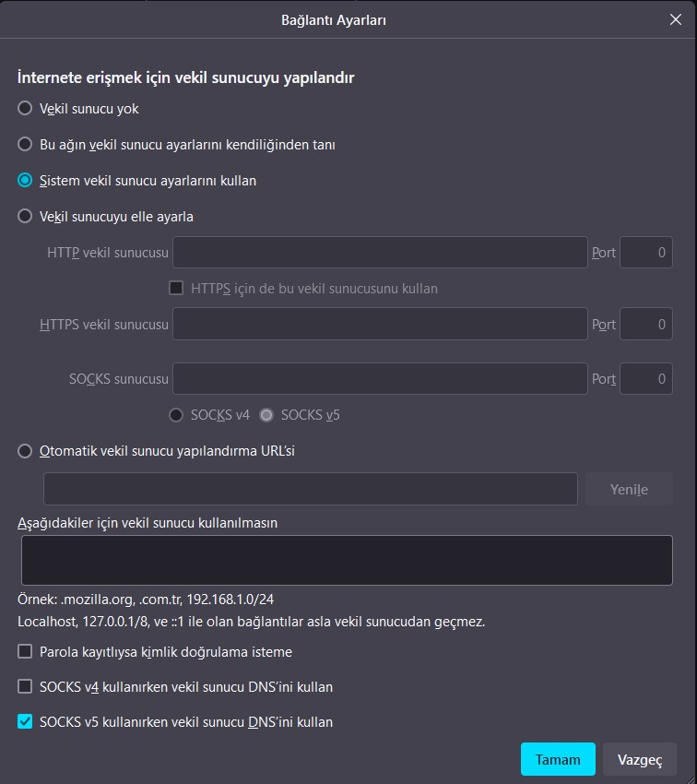The image size is (697, 784).
Task: Click the Tamam button
Action: coord(558,759)
